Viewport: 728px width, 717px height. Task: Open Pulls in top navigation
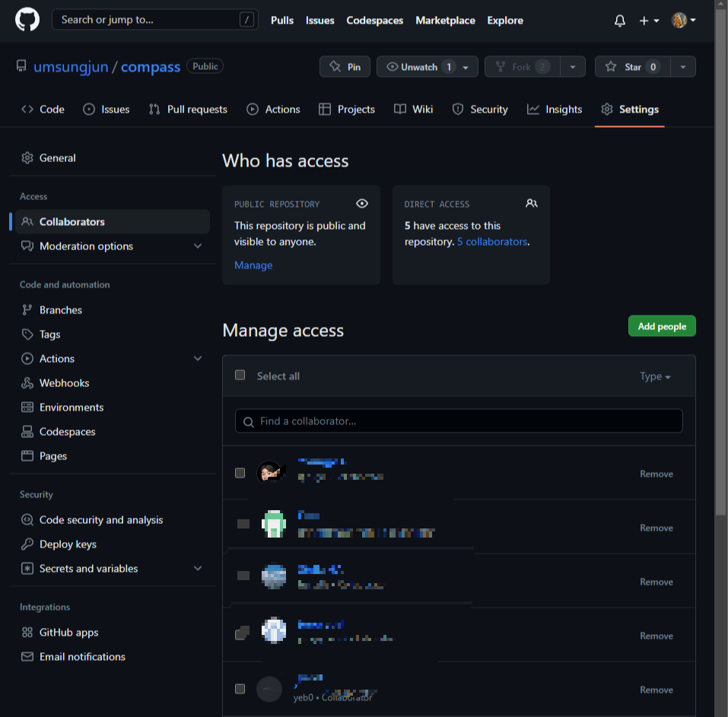[x=281, y=21]
